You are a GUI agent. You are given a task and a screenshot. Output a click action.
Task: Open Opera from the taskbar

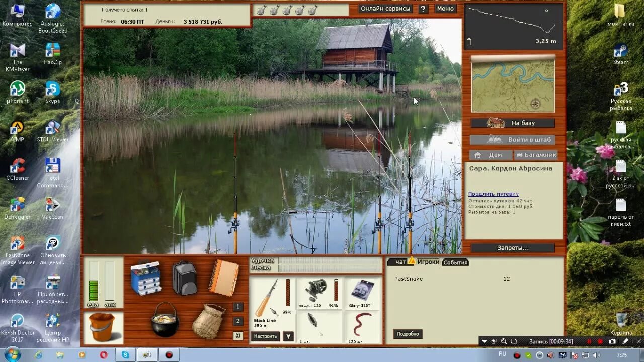[x=104, y=355]
